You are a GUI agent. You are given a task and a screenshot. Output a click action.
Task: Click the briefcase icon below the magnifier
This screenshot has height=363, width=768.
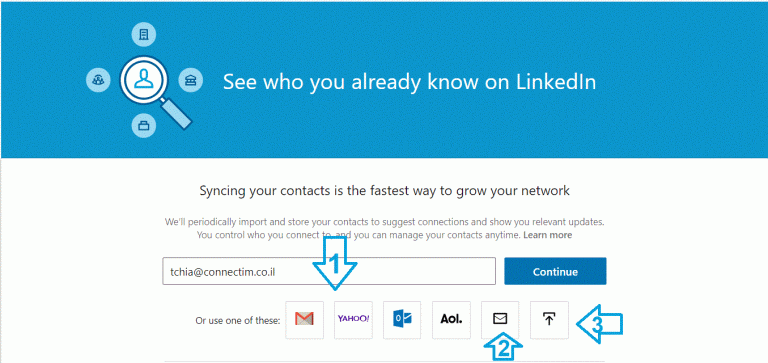coord(144,125)
